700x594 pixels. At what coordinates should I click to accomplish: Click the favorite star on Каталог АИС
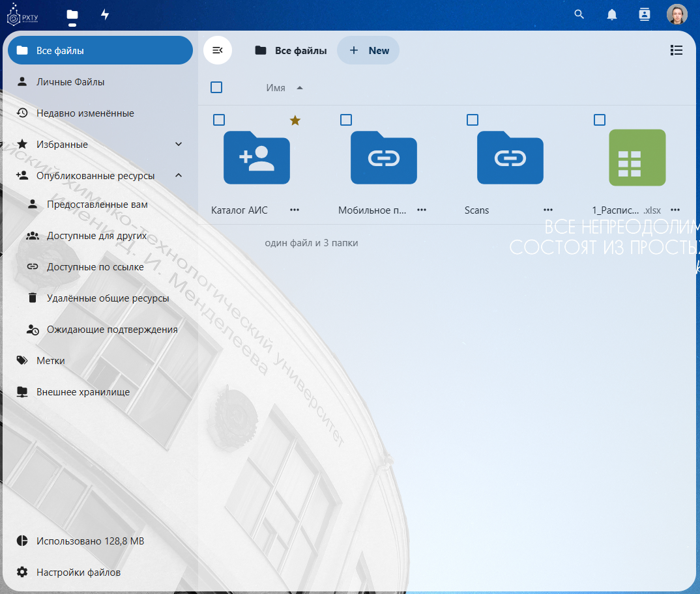coord(295,120)
